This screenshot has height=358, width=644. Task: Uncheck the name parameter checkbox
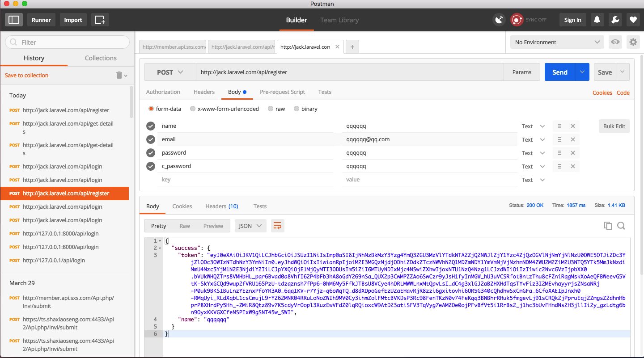click(x=151, y=126)
